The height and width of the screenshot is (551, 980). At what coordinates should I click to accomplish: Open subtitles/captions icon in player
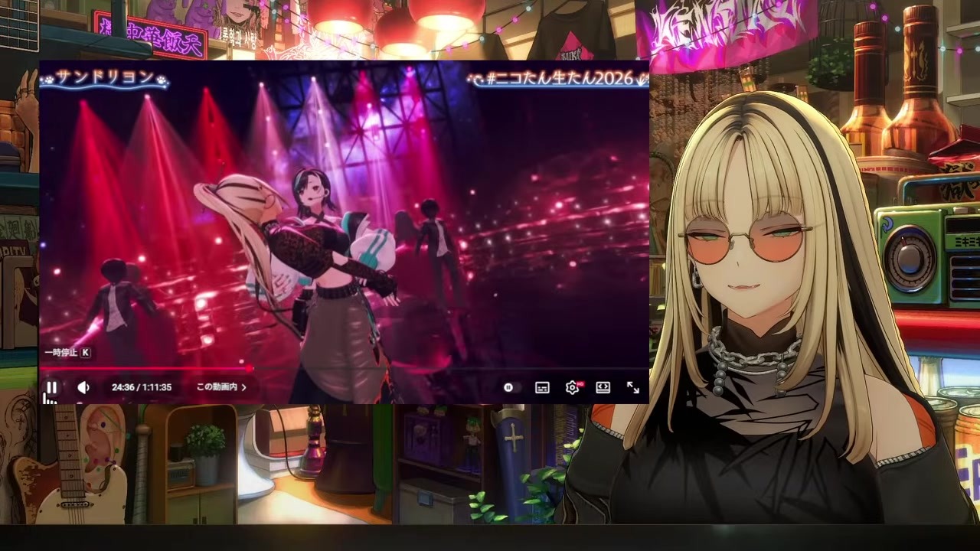tap(542, 388)
